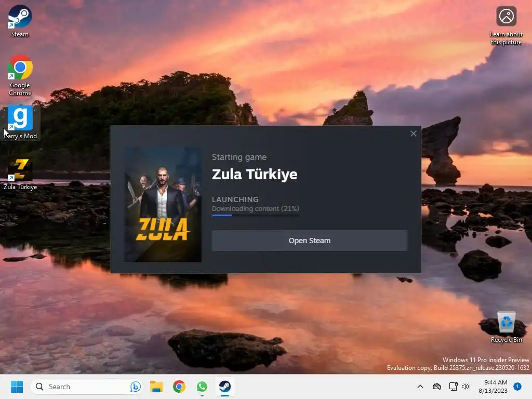Click the Steam taskbar icon
The image size is (532, 399).
[x=224, y=387]
